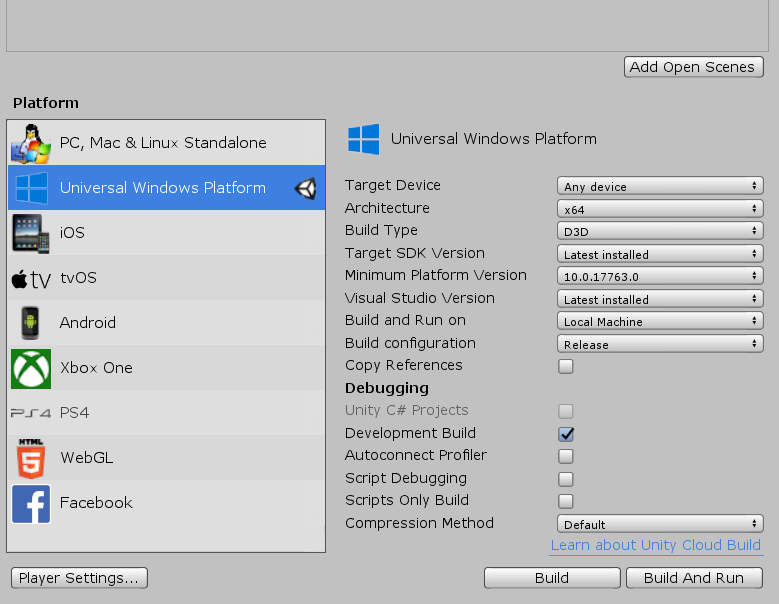Click the Facebook platform icon
Screen dimensions: 779x604
[31, 503]
